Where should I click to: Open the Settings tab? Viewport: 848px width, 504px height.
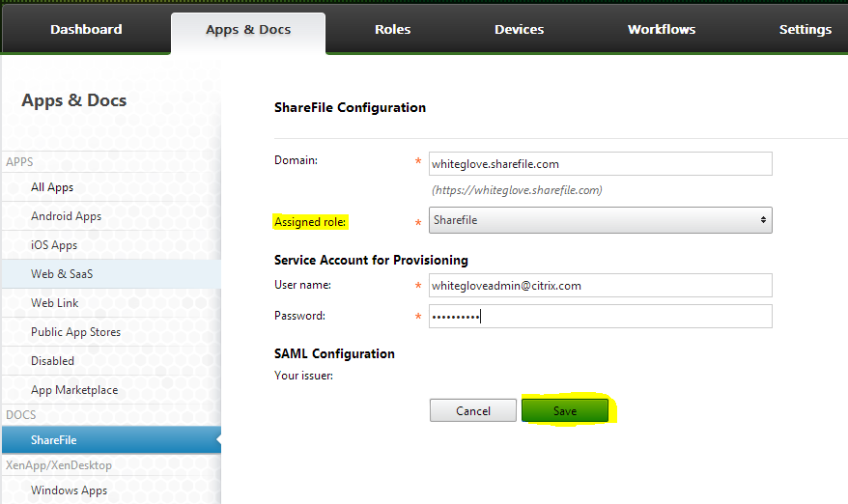coord(805,29)
